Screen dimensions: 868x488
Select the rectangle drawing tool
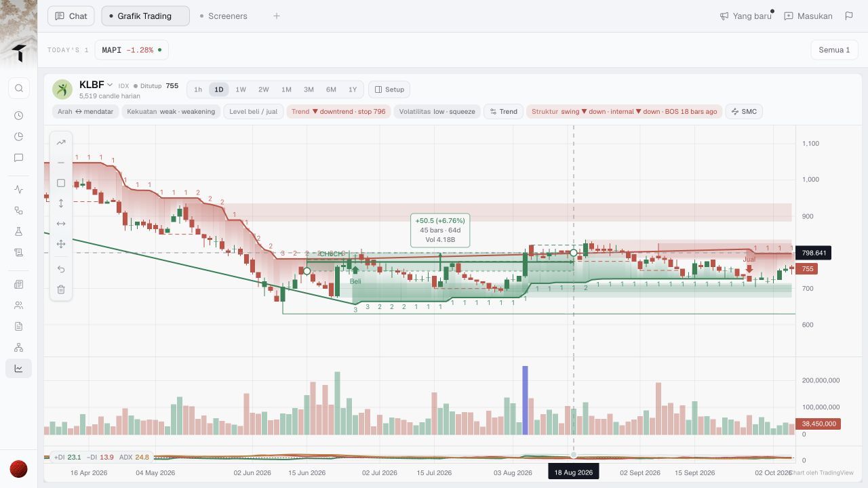pyautogui.click(x=61, y=183)
